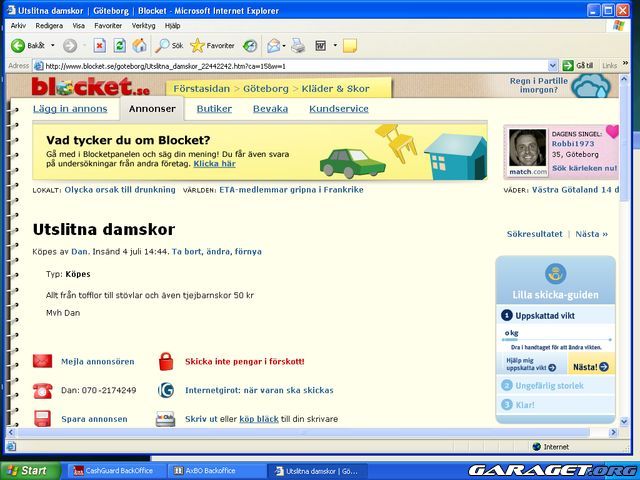Click the red padlock warning icon
Viewport: 640px width, 480px height.
pyautogui.click(x=166, y=361)
